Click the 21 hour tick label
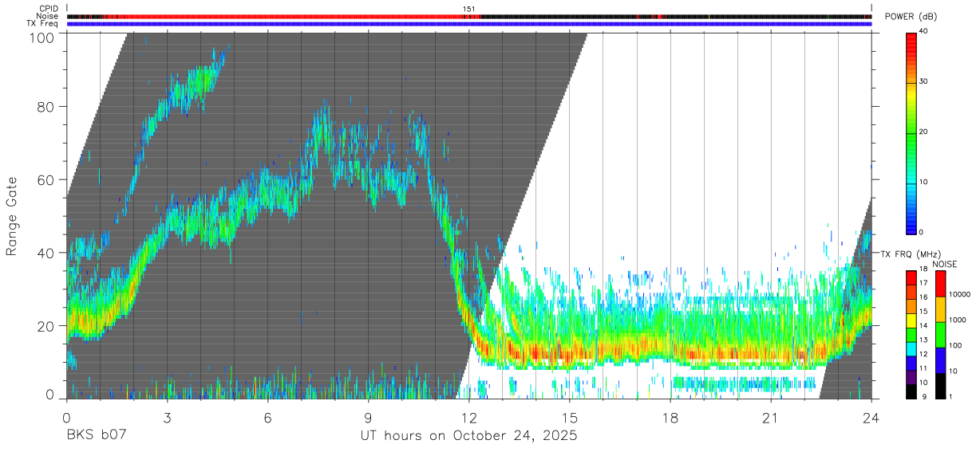980x452 pixels. coord(771,418)
